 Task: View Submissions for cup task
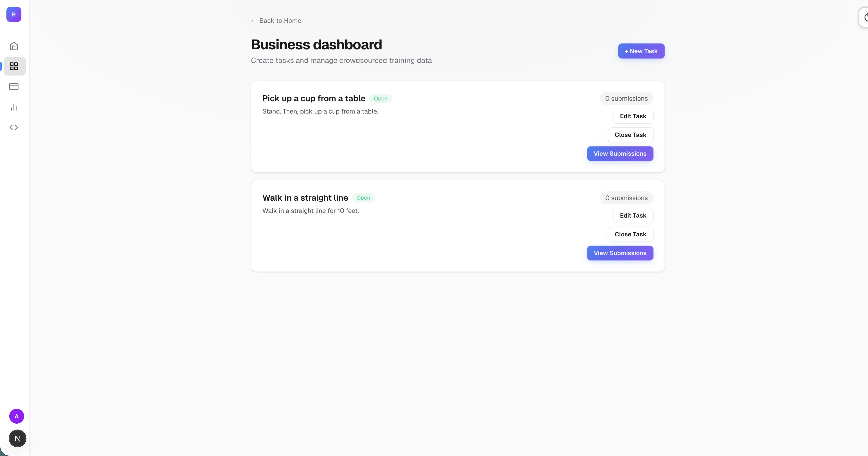620,153
